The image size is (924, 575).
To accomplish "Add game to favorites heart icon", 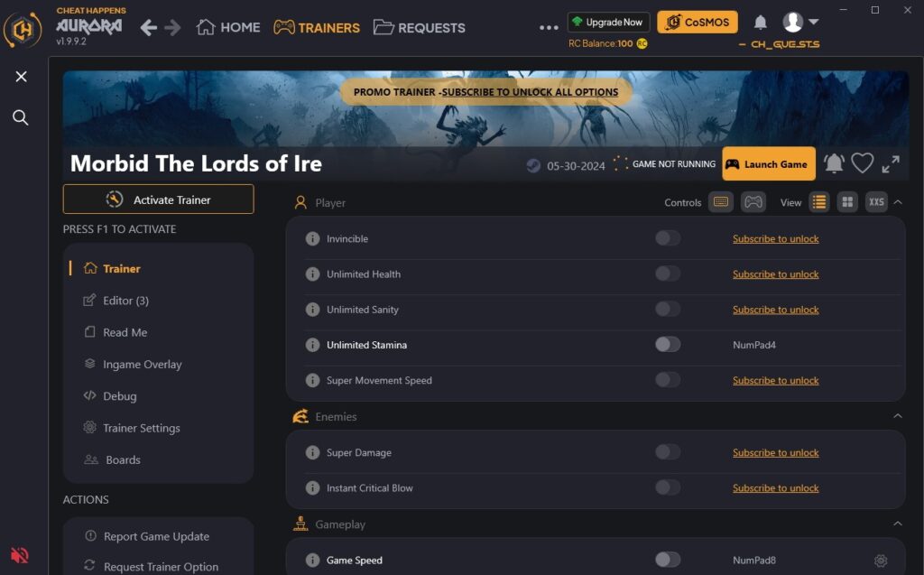I will coord(862,163).
